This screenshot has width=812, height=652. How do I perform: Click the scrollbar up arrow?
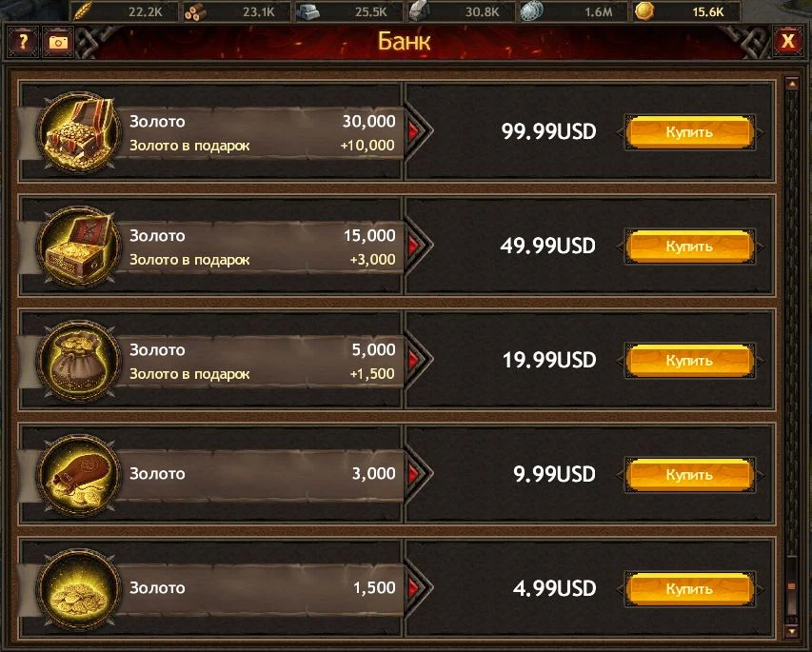pyautogui.click(x=791, y=84)
